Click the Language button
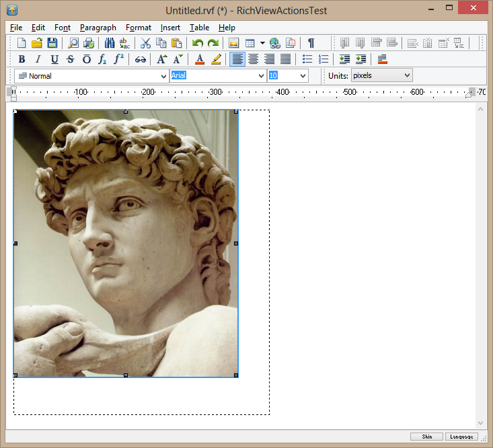This screenshot has height=448, width=493. (x=461, y=437)
